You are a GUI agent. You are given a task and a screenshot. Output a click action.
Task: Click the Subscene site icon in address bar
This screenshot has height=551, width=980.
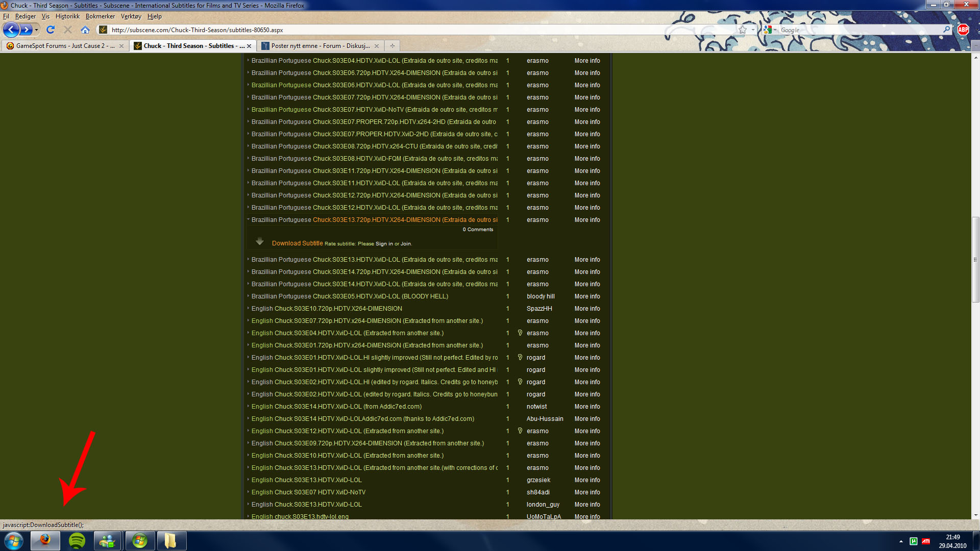pyautogui.click(x=103, y=30)
